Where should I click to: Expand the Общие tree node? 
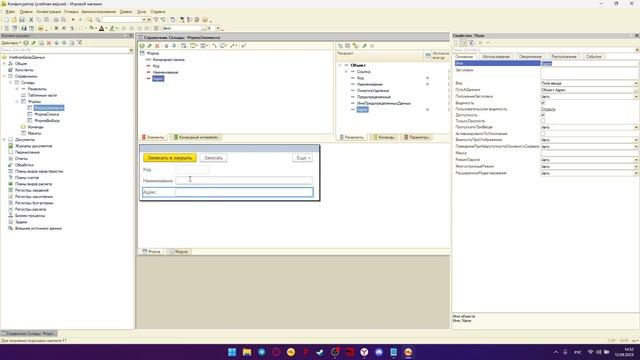pos(4,64)
